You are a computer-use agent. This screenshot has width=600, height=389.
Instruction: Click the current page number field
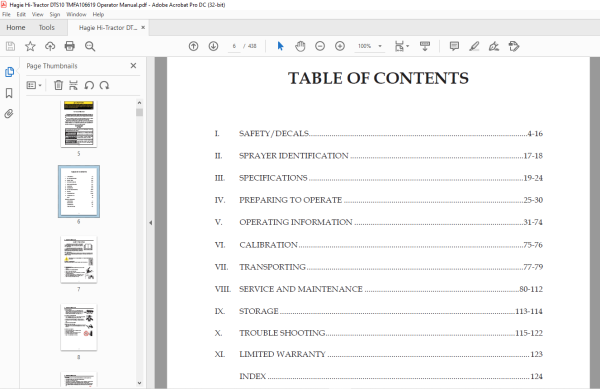[234, 46]
